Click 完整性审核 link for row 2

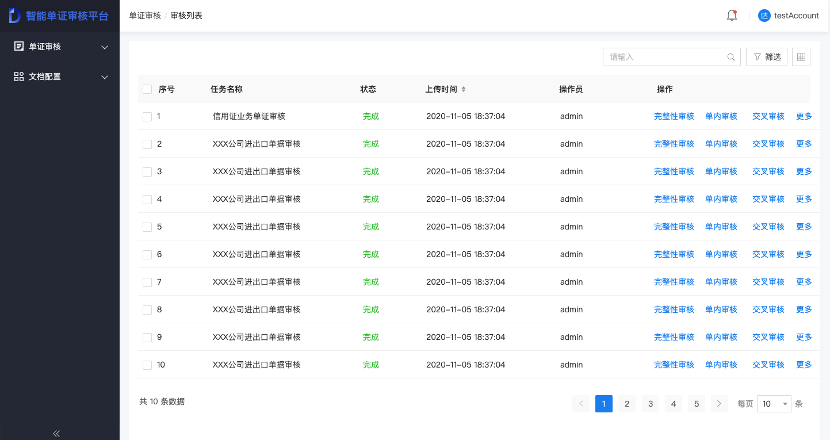(673, 144)
